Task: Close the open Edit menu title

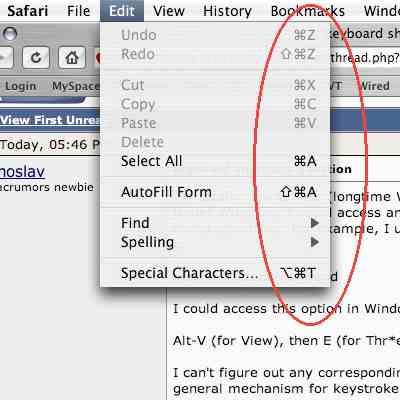Action: pyautogui.click(x=122, y=11)
